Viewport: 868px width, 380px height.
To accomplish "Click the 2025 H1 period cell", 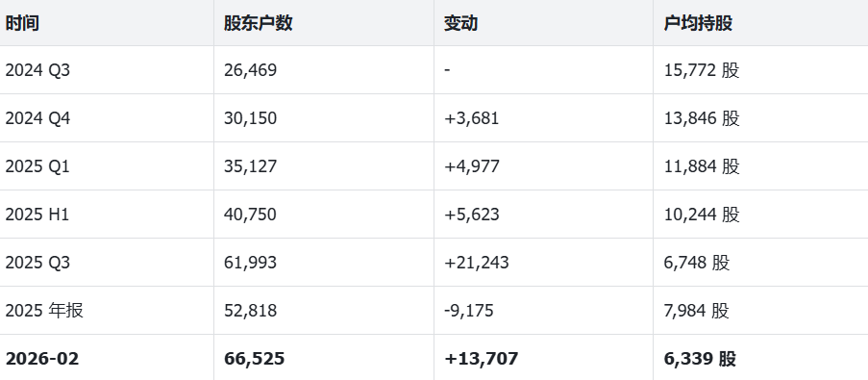I will click(x=37, y=215).
